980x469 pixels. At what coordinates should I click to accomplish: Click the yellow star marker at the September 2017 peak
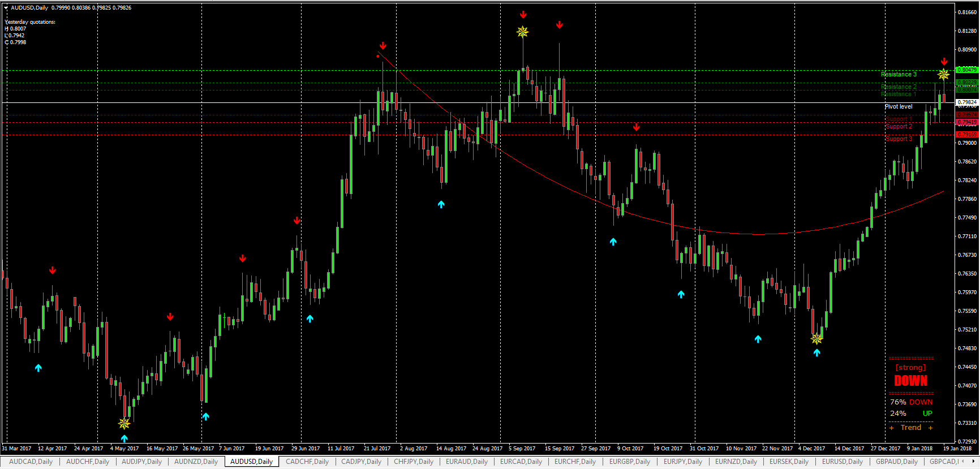[522, 32]
